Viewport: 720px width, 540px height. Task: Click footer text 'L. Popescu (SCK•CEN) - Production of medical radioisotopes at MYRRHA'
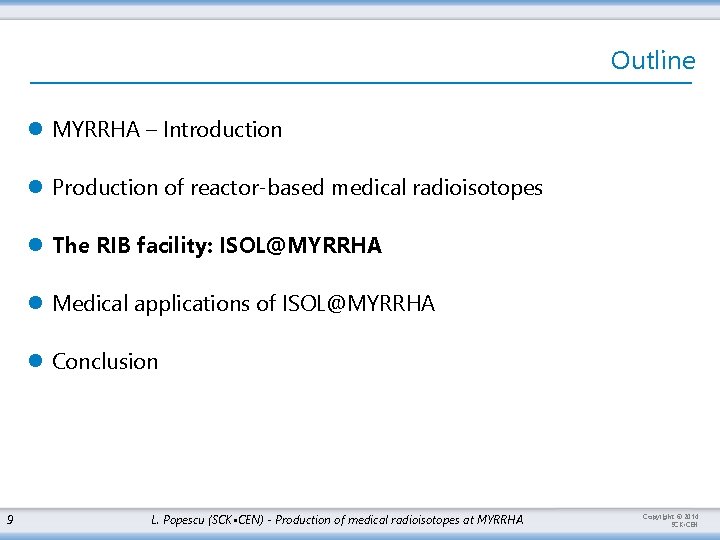coord(337,520)
